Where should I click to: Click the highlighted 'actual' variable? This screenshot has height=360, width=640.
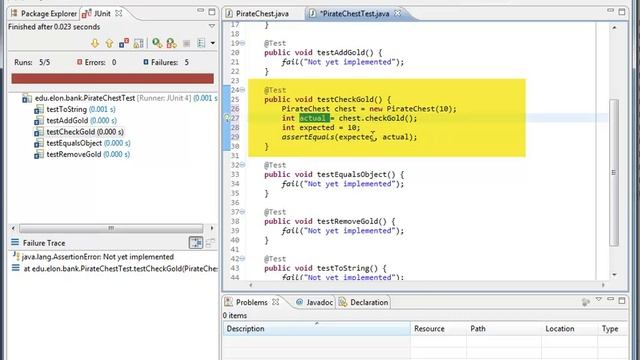314,118
